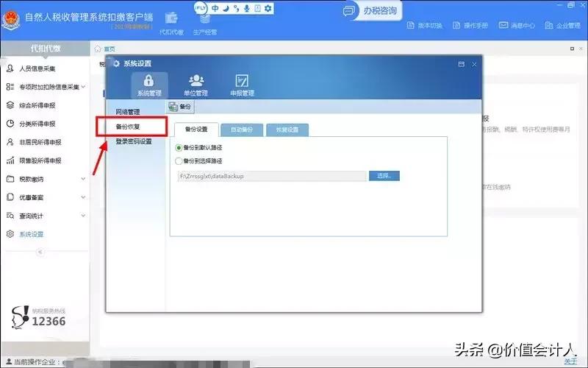Open 分类所得申报 in sidebar
This screenshot has width=588, height=368.
[x=37, y=124]
